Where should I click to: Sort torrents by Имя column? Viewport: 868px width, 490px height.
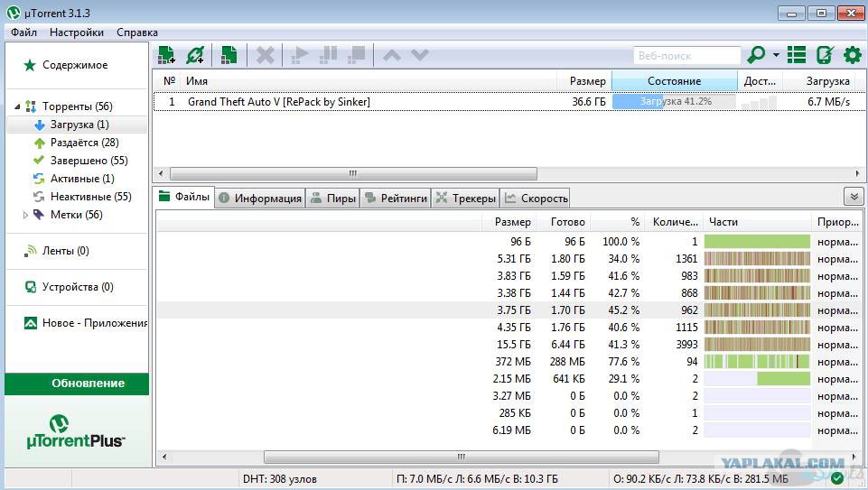tap(369, 81)
